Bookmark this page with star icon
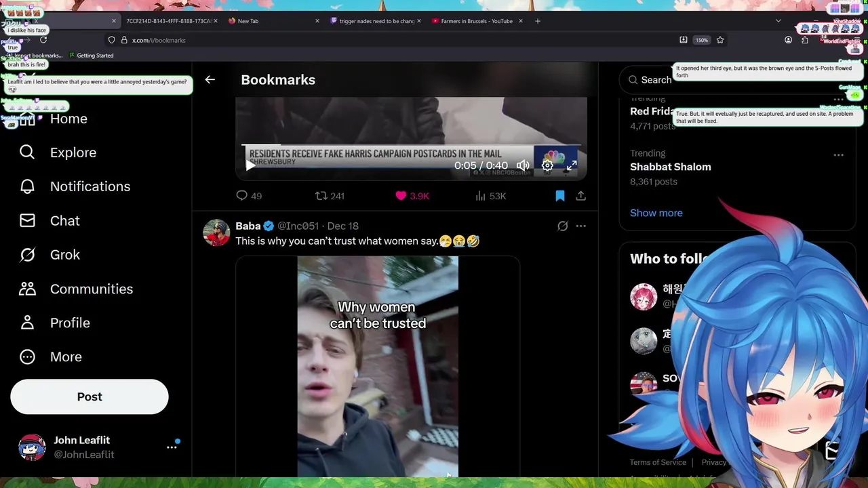 [720, 40]
